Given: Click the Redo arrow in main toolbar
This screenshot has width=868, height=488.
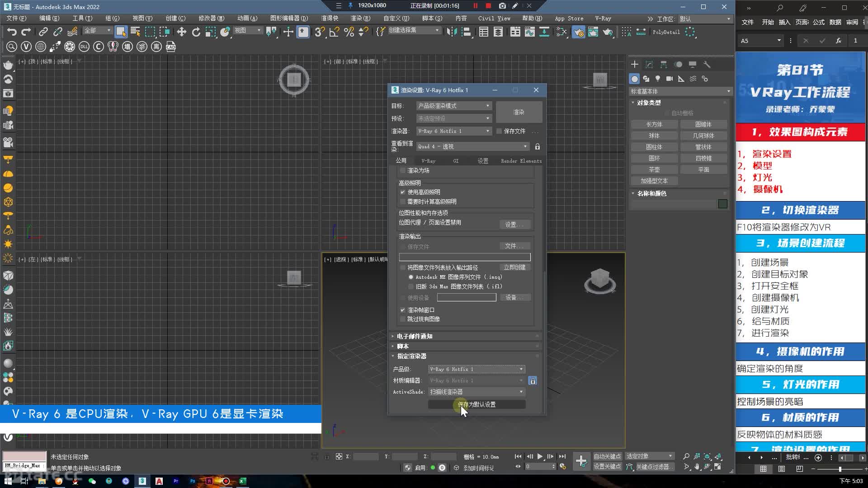Looking at the screenshot, I should [26, 32].
